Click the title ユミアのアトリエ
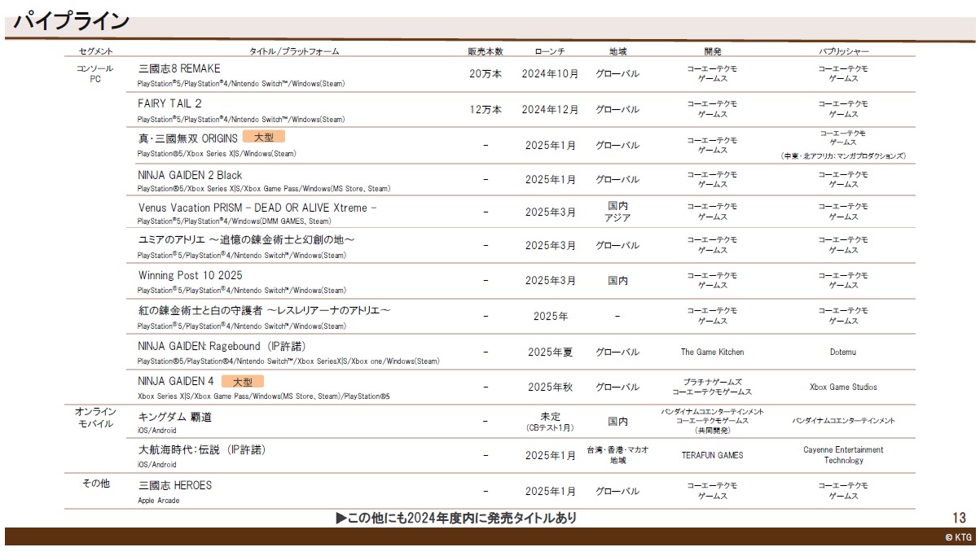 coord(246,240)
